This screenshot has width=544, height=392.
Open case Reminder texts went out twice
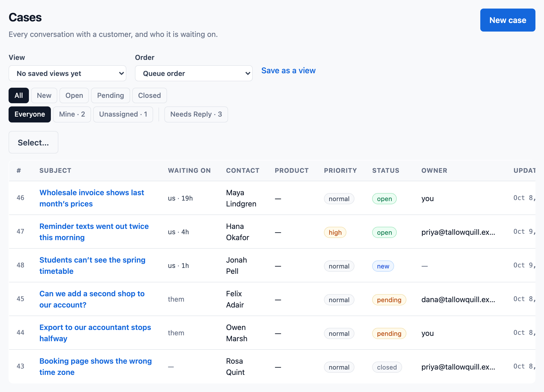pyautogui.click(x=94, y=232)
